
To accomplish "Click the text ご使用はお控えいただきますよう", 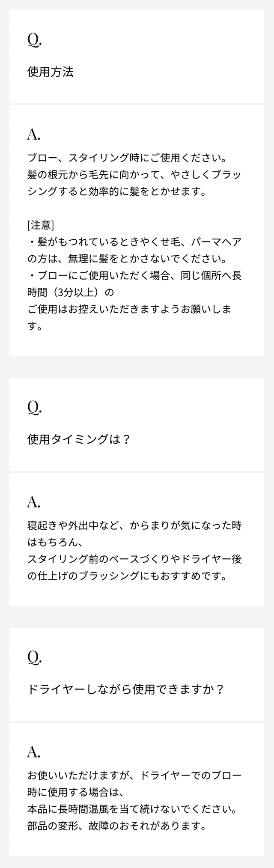I will (128, 309).
